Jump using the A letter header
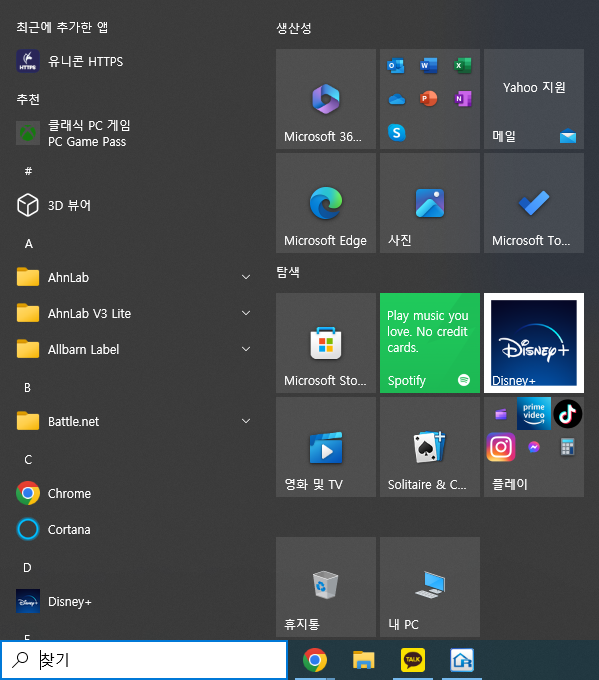 coord(29,244)
